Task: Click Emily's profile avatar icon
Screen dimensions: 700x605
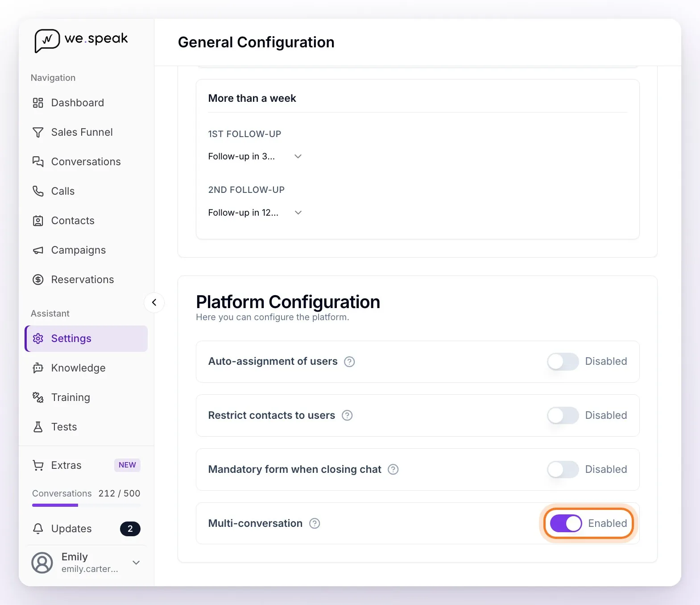Action: [x=42, y=563]
